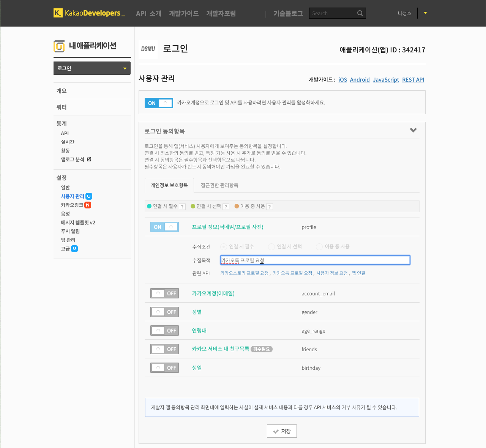Viewport: 486px width, 448px height.
Task: Open 팀 관리 sidebar item
Action: [68, 240]
